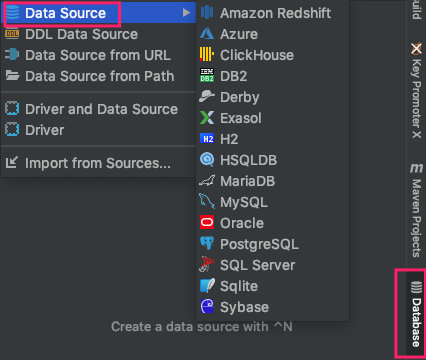Click the Driver and Data Source icon

pyautogui.click(x=12, y=109)
